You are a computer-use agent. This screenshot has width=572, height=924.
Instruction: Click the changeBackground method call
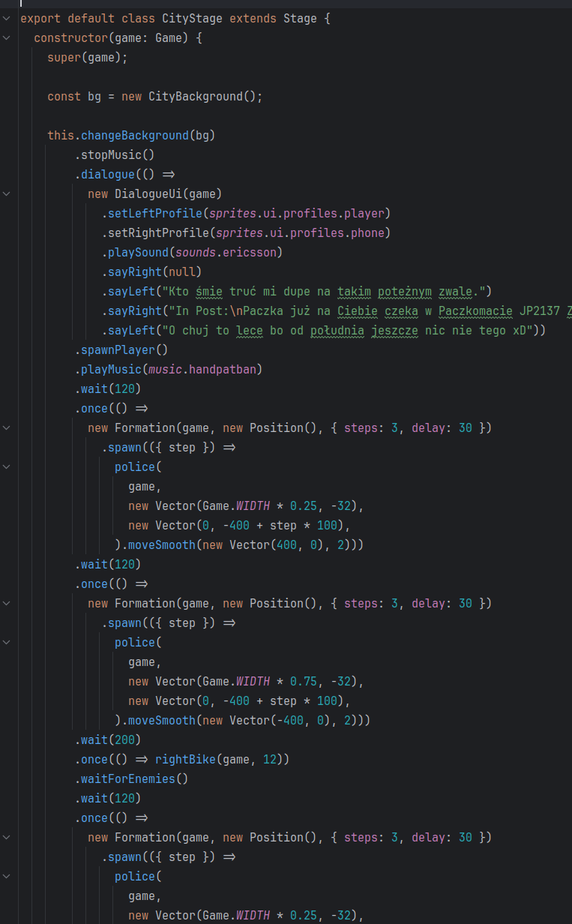click(x=135, y=135)
